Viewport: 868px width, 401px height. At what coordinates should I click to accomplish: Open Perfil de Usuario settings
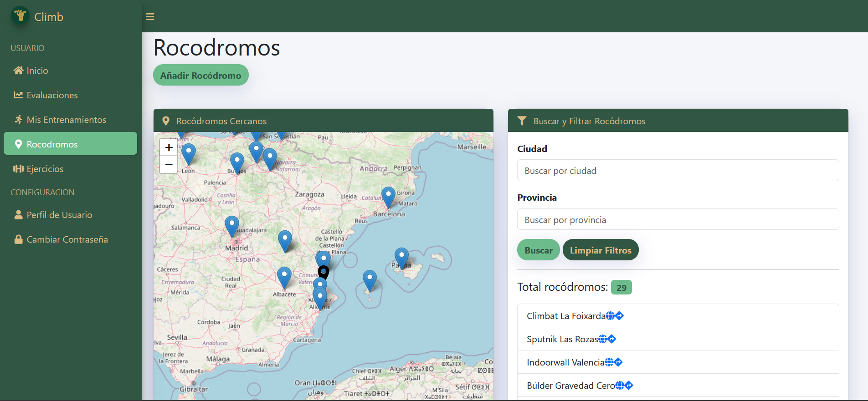click(x=59, y=215)
